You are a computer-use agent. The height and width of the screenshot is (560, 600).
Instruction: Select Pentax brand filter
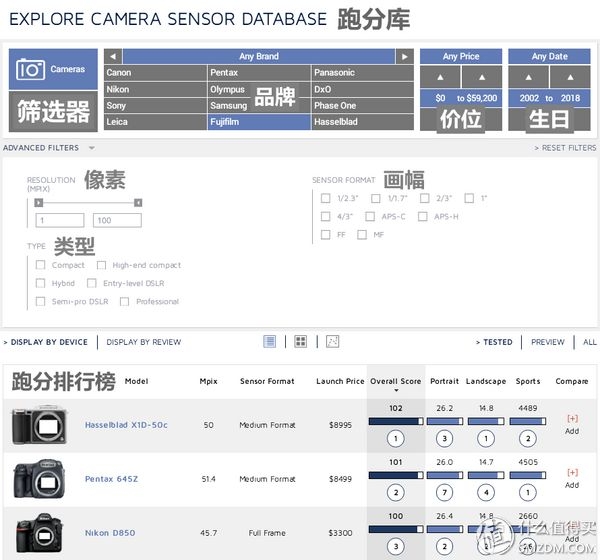click(x=259, y=73)
